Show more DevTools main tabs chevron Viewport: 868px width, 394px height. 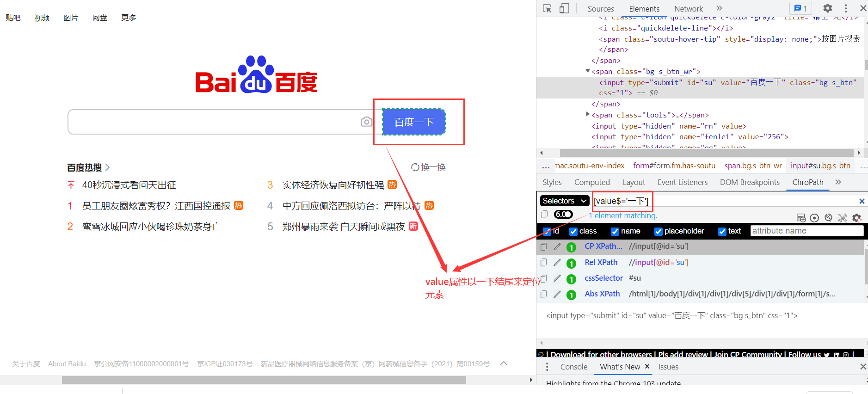719,8
